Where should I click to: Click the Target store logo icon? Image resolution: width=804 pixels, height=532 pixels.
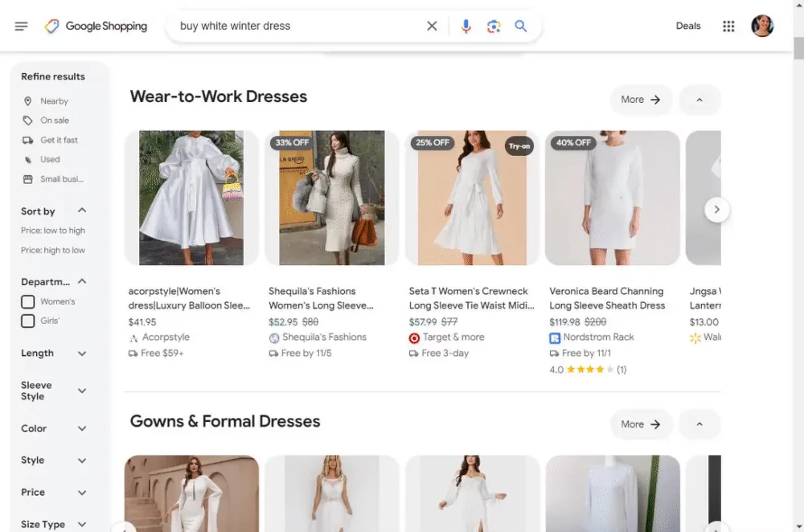coord(414,338)
